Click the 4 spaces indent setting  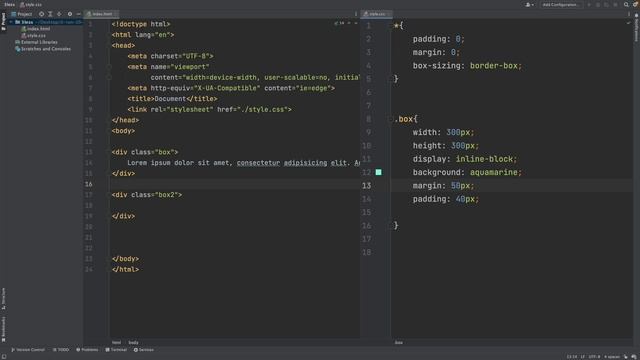[x=612, y=357]
